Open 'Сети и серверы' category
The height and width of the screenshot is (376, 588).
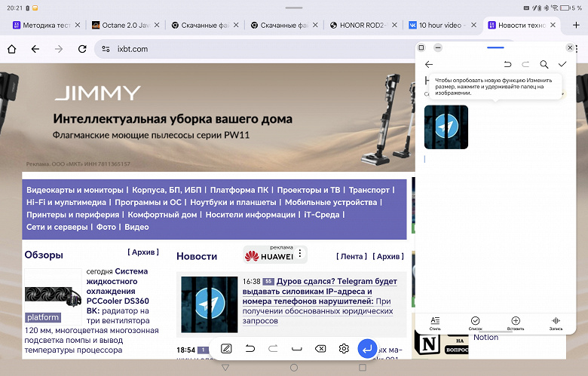[57, 227]
